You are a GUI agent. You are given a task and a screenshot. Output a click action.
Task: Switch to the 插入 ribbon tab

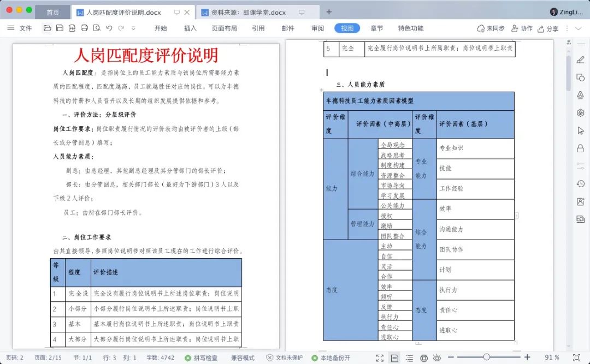pos(190,28)
